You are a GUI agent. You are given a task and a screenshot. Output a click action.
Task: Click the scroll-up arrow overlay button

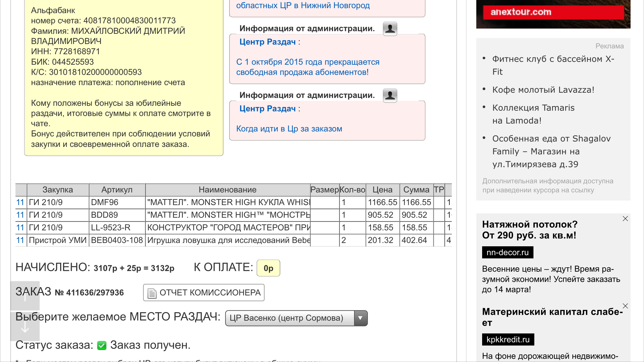tap(25, 296)
